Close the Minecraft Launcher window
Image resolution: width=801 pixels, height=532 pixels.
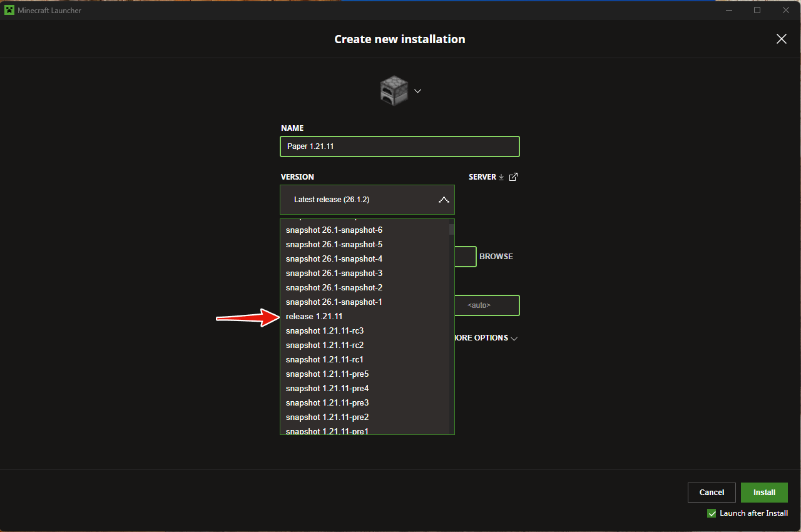[x=786, y=10]
